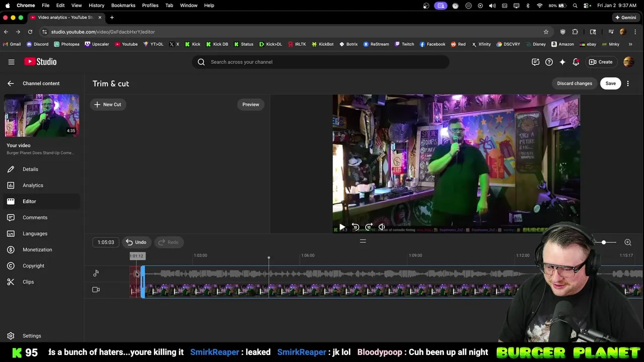Screen dimensions: 644x362
Task: Click the 1:06:00 timeline label
Action: (308, 255)
